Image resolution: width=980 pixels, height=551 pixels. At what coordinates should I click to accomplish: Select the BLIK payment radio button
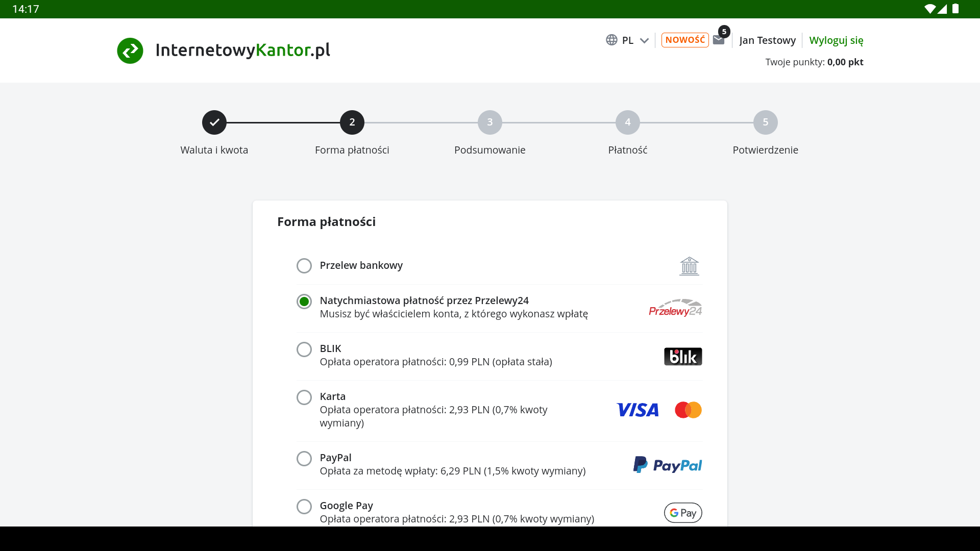(x=304, y=349)
